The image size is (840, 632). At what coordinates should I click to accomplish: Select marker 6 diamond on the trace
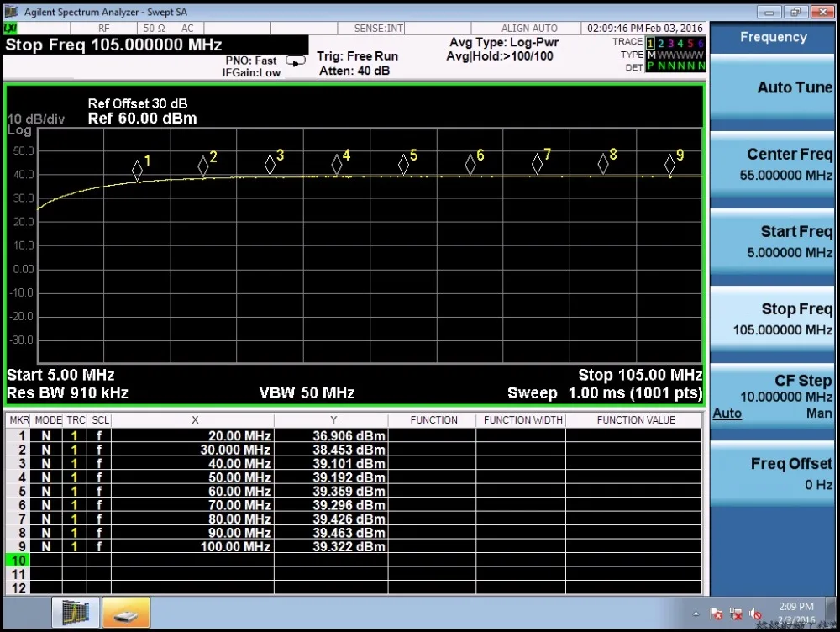[470, 164]
